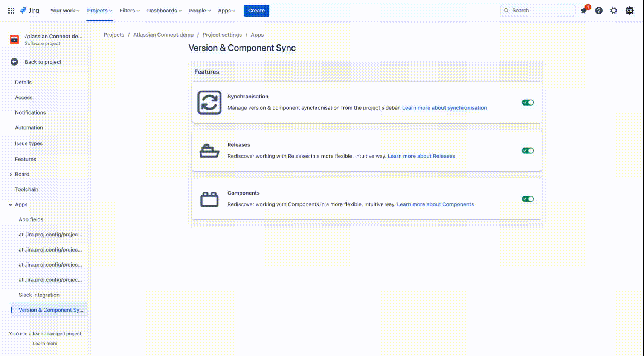Click the Projects breadcrumb link
The image size is (644, 356).
tap(114, 35)
